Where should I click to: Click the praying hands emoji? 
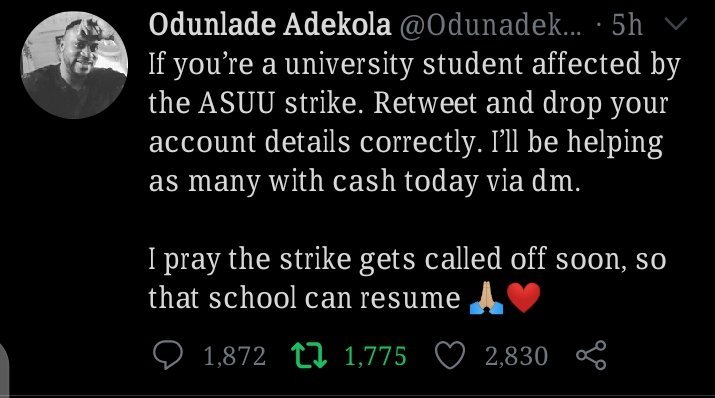(x=486, y=298)
